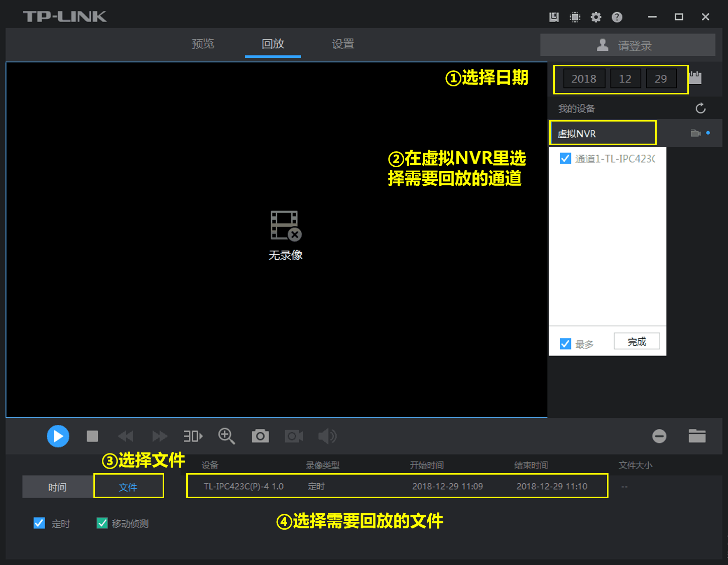Activate the magnifier zoom-in tool
This screenshot has height=565, width=728.
point(226,436)
